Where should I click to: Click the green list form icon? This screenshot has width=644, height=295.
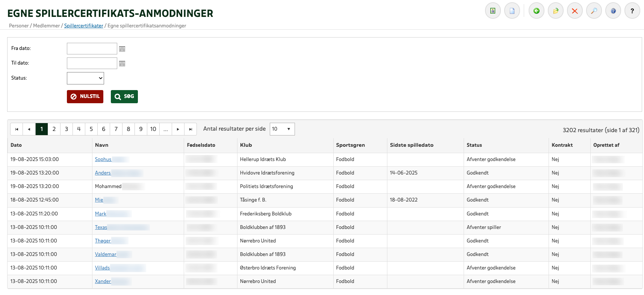[x=493, y=11]
